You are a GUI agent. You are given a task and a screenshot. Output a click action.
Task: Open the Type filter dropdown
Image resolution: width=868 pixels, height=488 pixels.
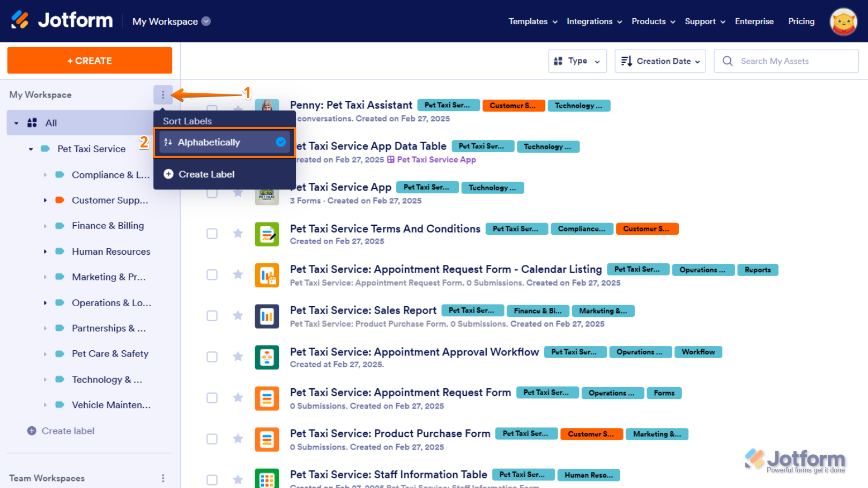click(577, 61)
